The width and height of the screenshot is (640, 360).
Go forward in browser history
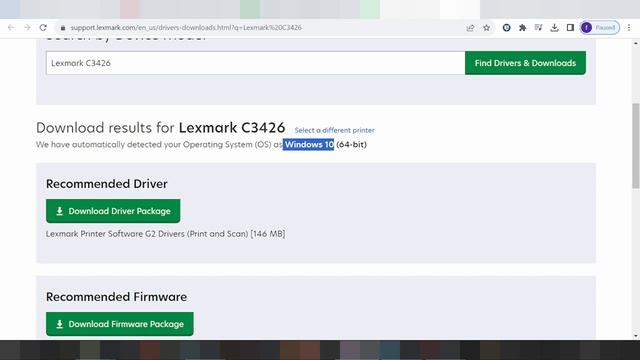(27, 28)
